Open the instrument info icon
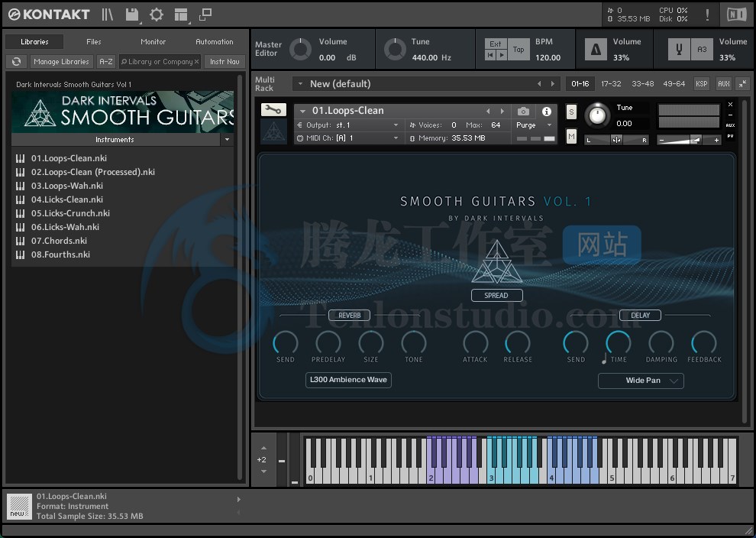The image size is (756, 538). point(546,112)
